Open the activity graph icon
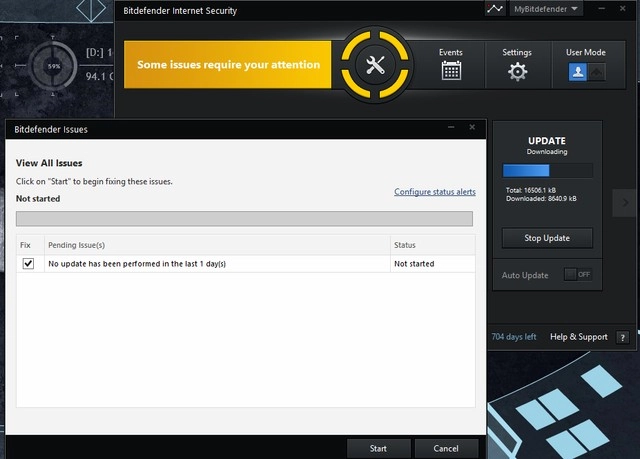 click(x=495, y=9)
